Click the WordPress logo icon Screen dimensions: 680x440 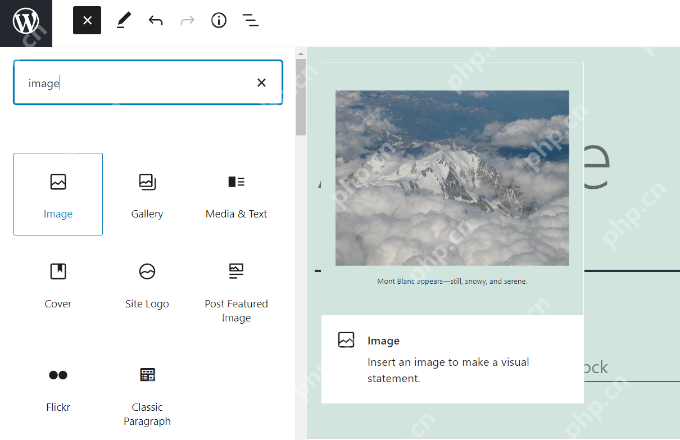pyautogui.click(x=26, y=20)
